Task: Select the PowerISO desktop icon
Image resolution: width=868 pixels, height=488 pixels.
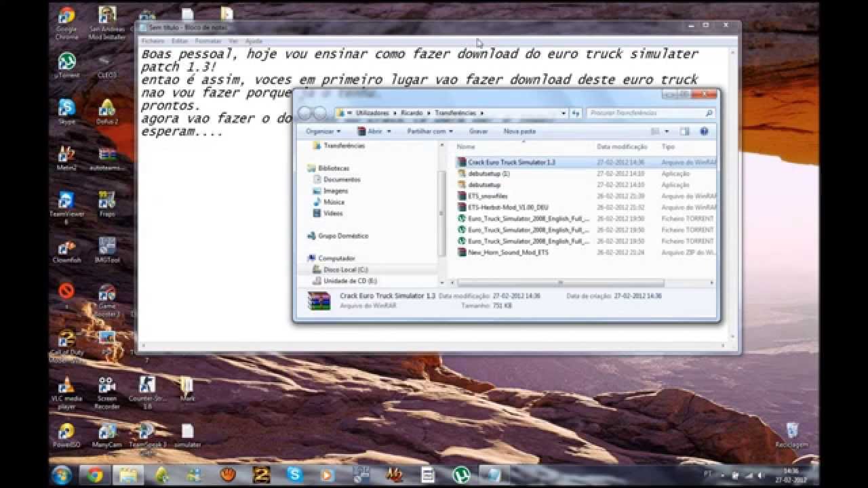Action: point(66,435)
